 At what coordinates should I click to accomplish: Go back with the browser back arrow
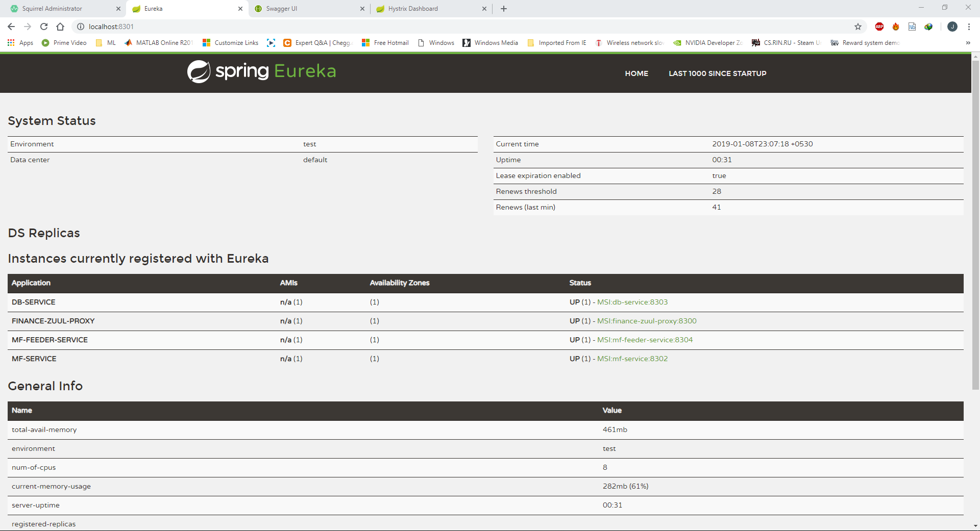11,27
